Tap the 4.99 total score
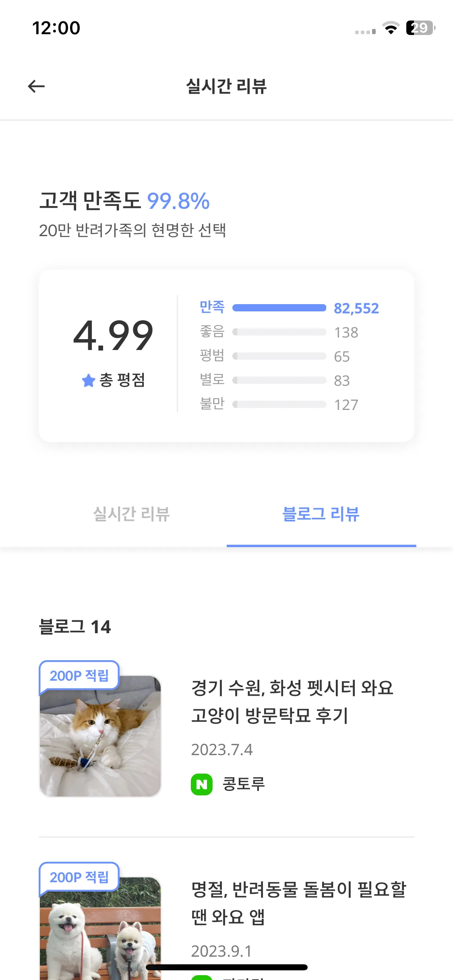 pyautogui.click(x=114, y=336)
